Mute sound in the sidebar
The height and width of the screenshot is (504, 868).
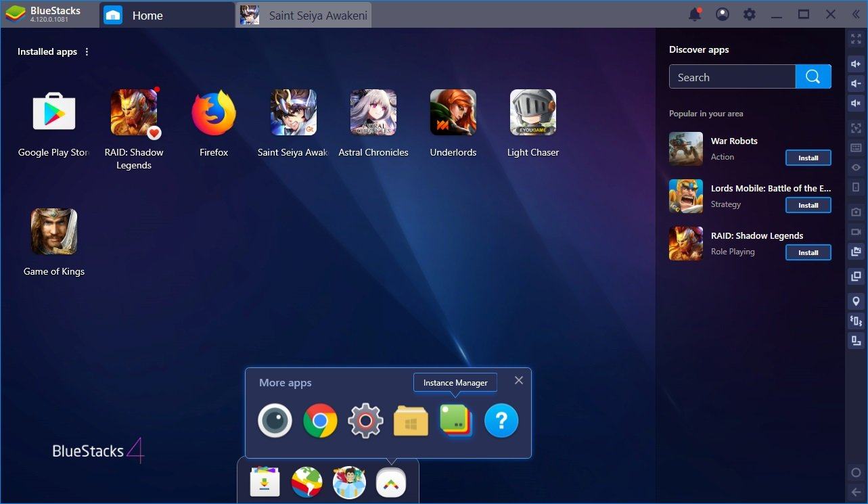pos(856,103)
